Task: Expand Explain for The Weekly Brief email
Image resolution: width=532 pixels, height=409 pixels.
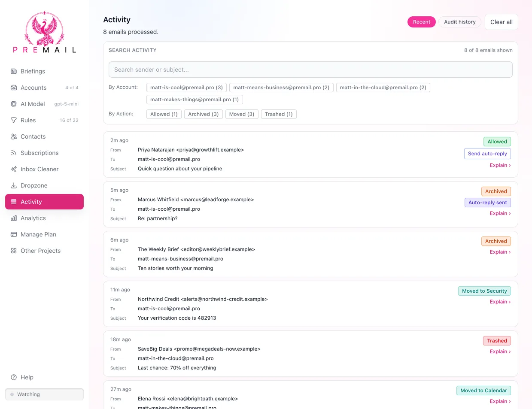Action: (500, 252)
